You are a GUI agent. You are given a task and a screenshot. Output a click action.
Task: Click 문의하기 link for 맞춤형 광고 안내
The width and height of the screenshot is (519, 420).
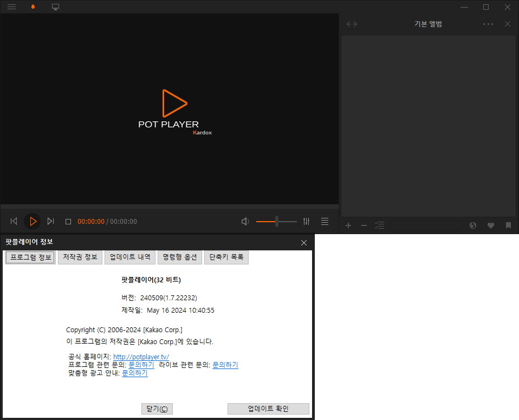coord(135,373)
